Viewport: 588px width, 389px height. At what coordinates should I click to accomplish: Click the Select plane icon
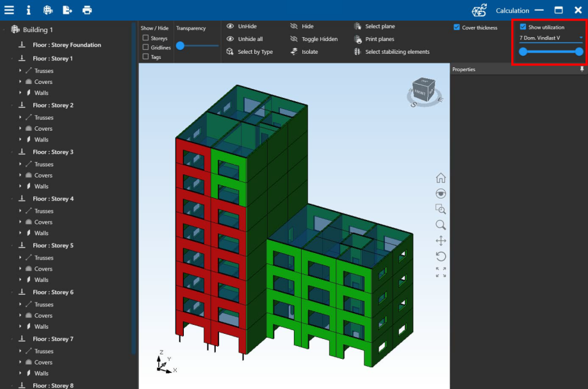pyautogui.click(x=357, y=26)
